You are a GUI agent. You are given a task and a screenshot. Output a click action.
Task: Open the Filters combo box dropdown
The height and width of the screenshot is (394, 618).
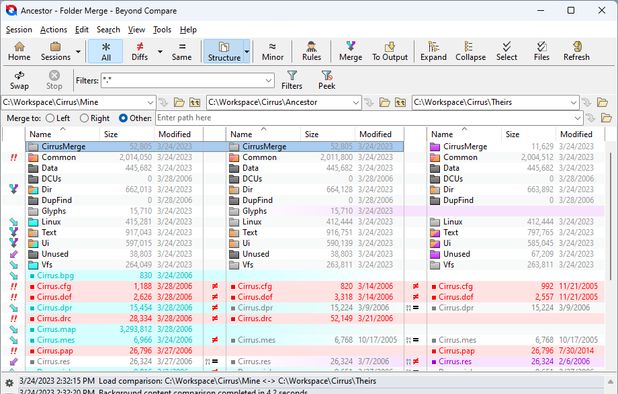pos(269,81)
